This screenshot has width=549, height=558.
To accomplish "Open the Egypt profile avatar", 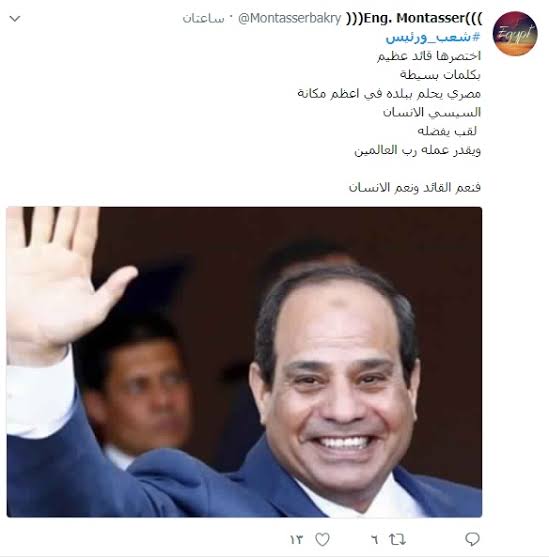I will pyautogui.click(x=515, y=33).
